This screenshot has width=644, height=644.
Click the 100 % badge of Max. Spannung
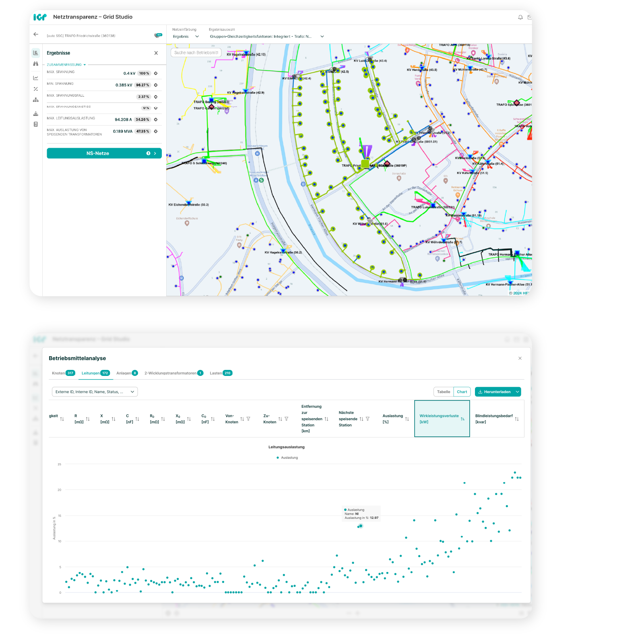pyautogui.click(x=144, y=73)
